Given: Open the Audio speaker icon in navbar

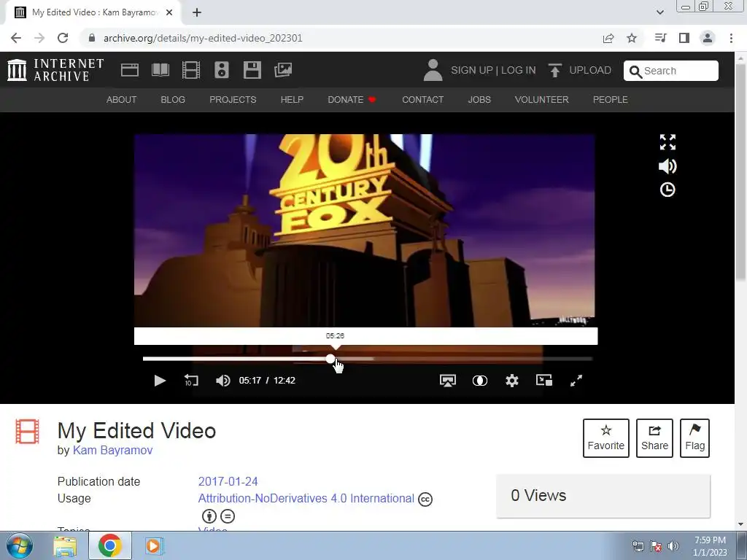Looking at the screenshot, I should coord(222,70).
